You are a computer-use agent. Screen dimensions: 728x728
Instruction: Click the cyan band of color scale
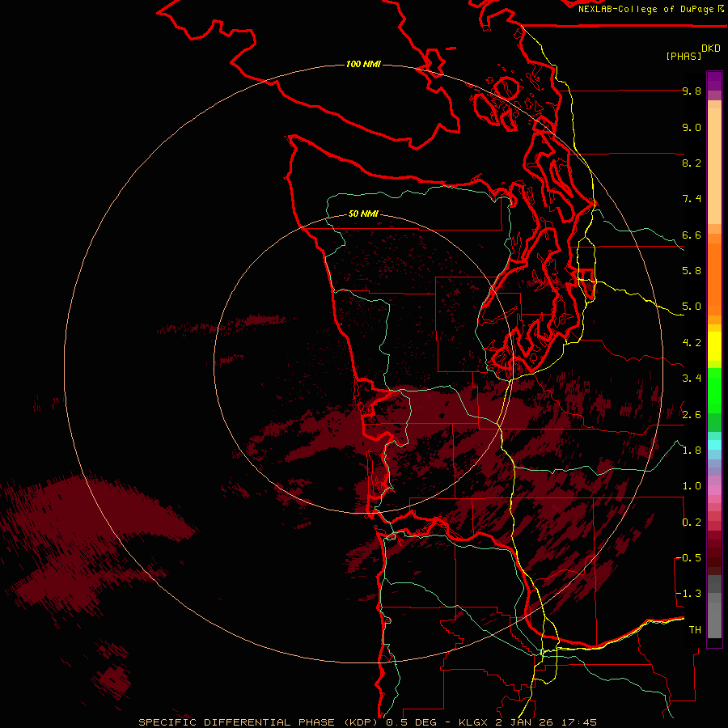(714, 444)
